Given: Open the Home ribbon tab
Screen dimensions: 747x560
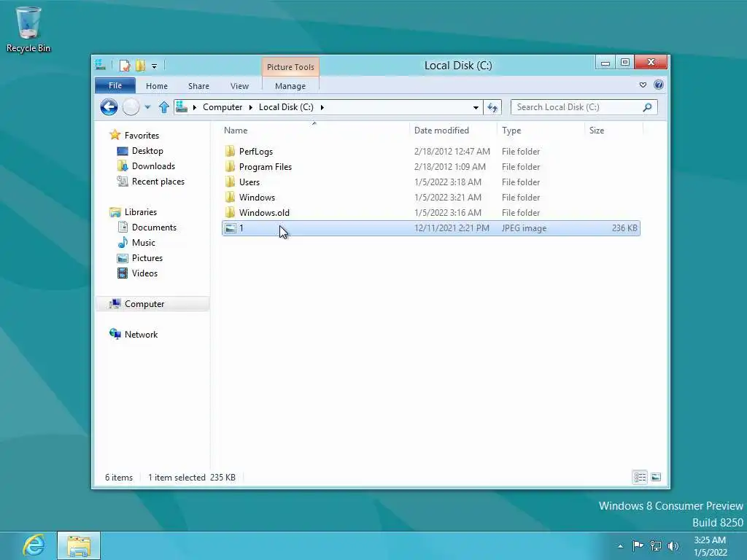Looking at the screenshot, I should pyautogui.click(x=157, y=86).
